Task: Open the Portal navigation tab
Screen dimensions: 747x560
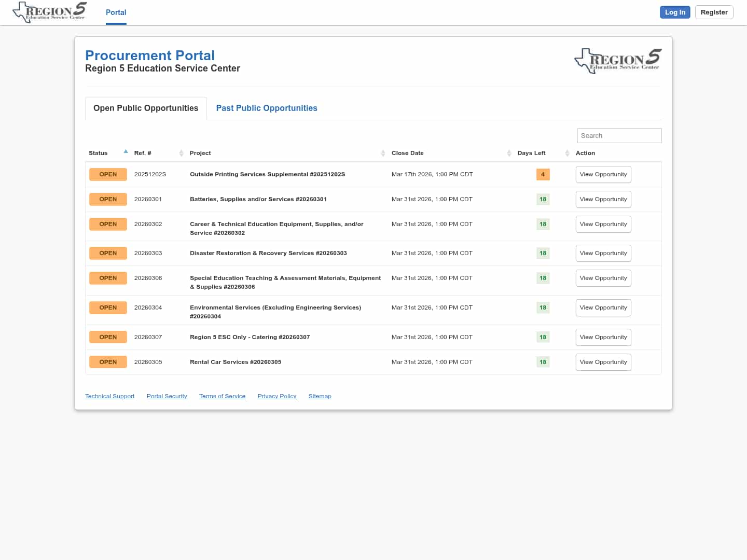Action: tap(116, 12)
